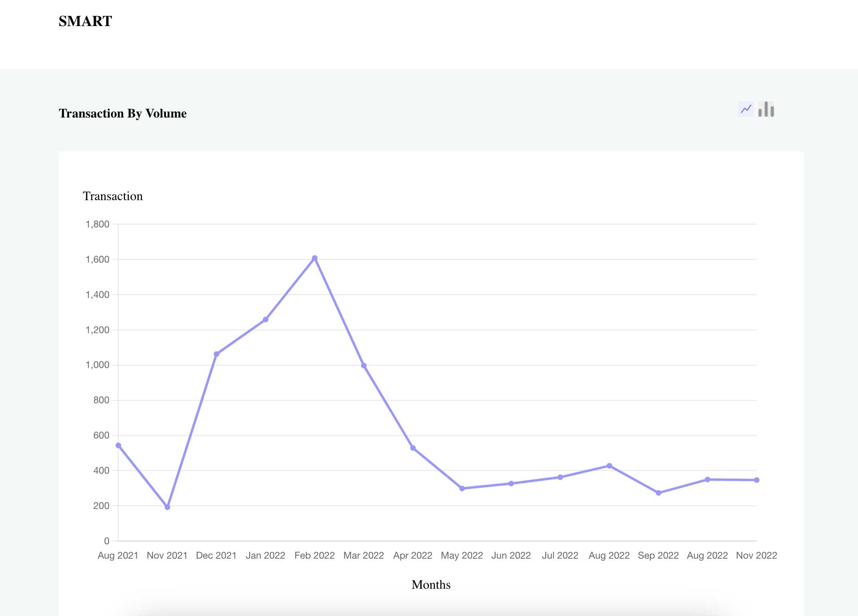
Task: Select the Nov 2021 lowest data point
Action: point(167,507)
